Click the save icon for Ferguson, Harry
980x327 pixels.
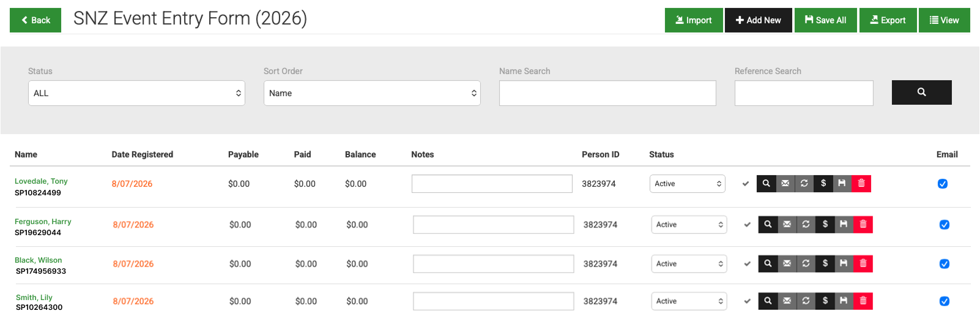coord(844,225)
